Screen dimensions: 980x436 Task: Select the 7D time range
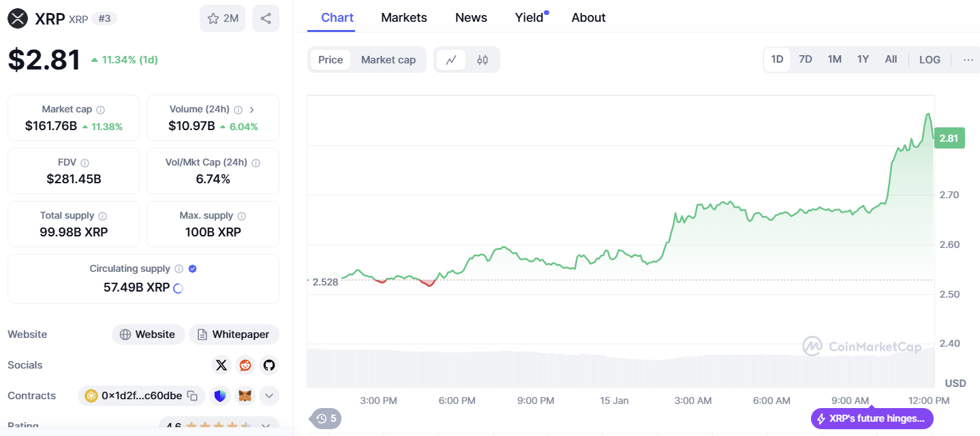(806, 59)
